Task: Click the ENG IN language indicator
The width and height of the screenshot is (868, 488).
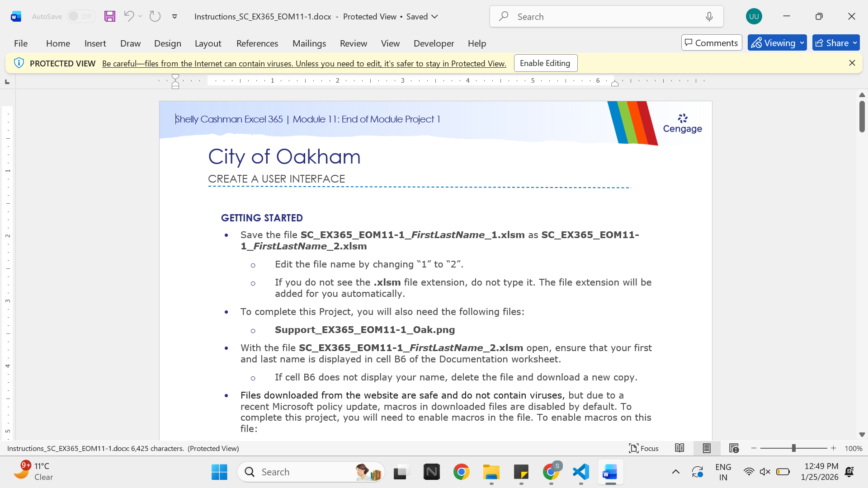Action: pyautogui.click(x=723, y=472)
